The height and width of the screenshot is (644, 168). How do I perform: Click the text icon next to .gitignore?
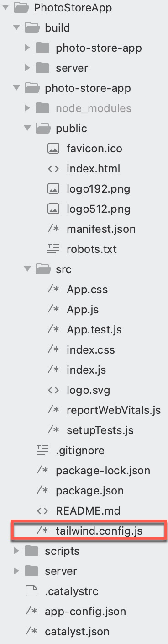click(x=42, y=451)
